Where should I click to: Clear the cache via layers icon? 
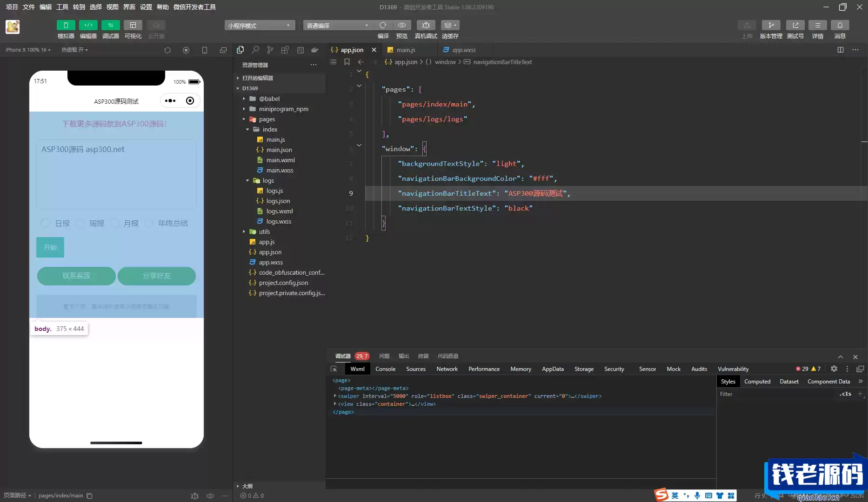450,25
